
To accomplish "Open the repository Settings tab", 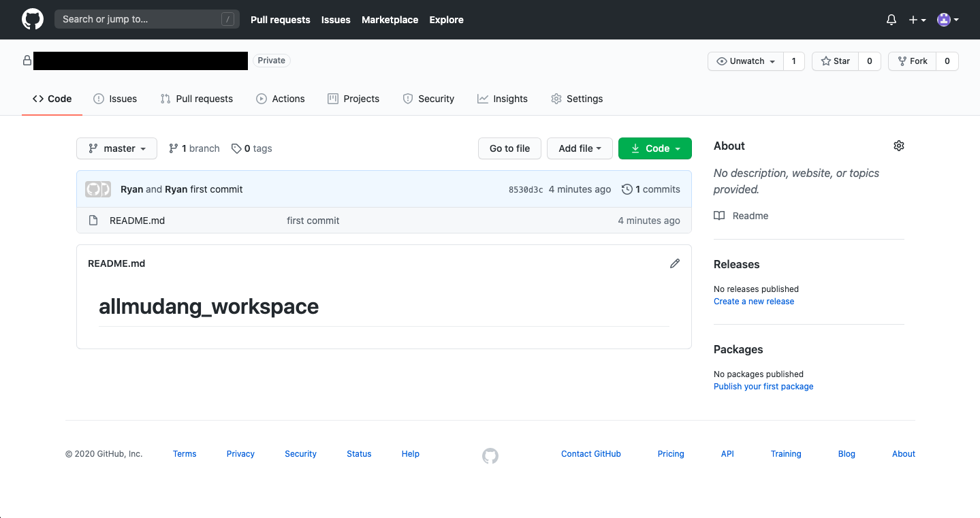I will (577, 99).
